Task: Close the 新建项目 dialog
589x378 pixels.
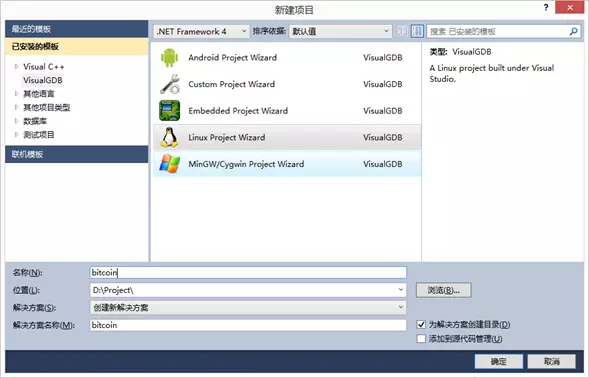Action: coord(569,8)
